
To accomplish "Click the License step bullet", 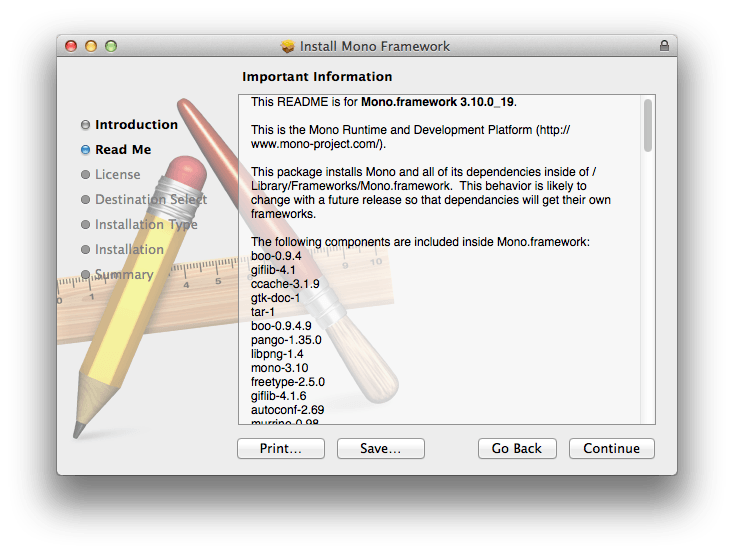I will tap(86, 175).
